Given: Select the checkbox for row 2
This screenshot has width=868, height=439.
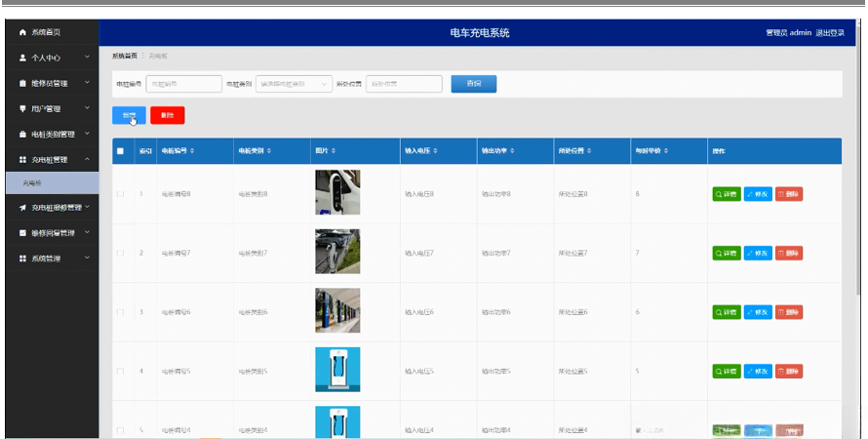Looking at the screenshot, I should pos(120,253).
